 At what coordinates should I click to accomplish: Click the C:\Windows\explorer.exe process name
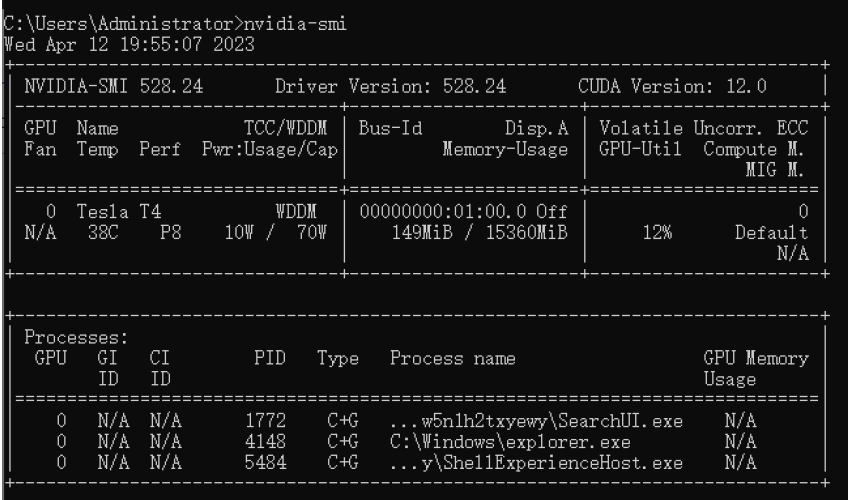point(510,442)
